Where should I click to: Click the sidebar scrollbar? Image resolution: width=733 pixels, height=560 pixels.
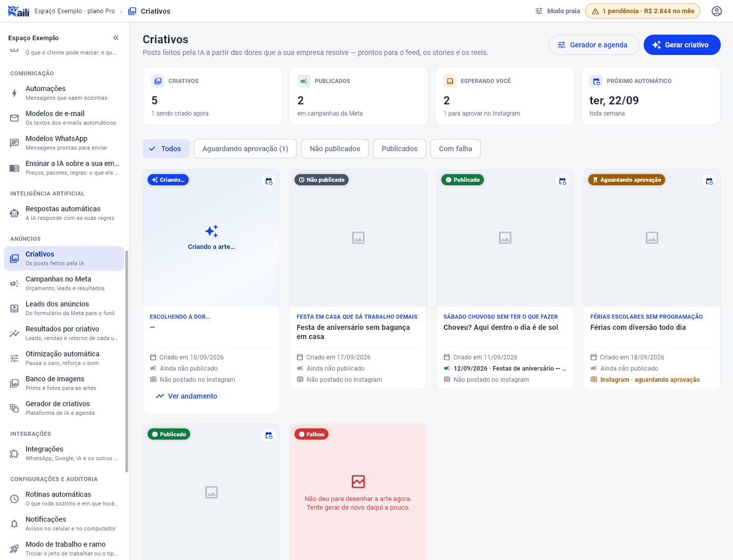[127, 361]
